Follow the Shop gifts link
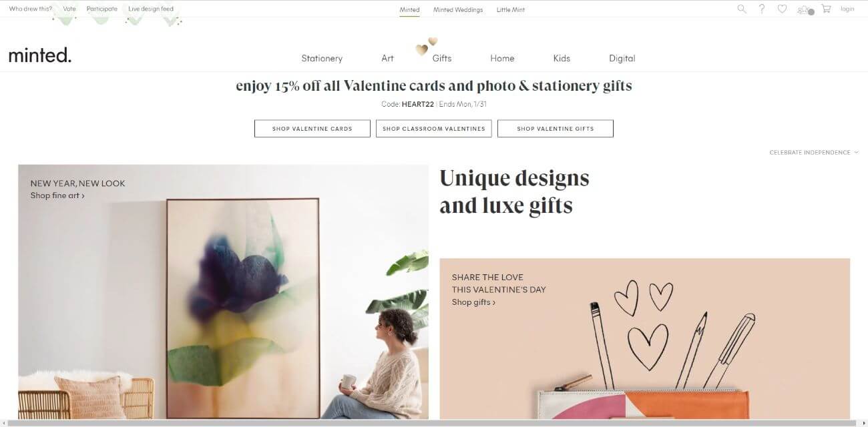Screen dimensions: 868x427 [473, 302]
